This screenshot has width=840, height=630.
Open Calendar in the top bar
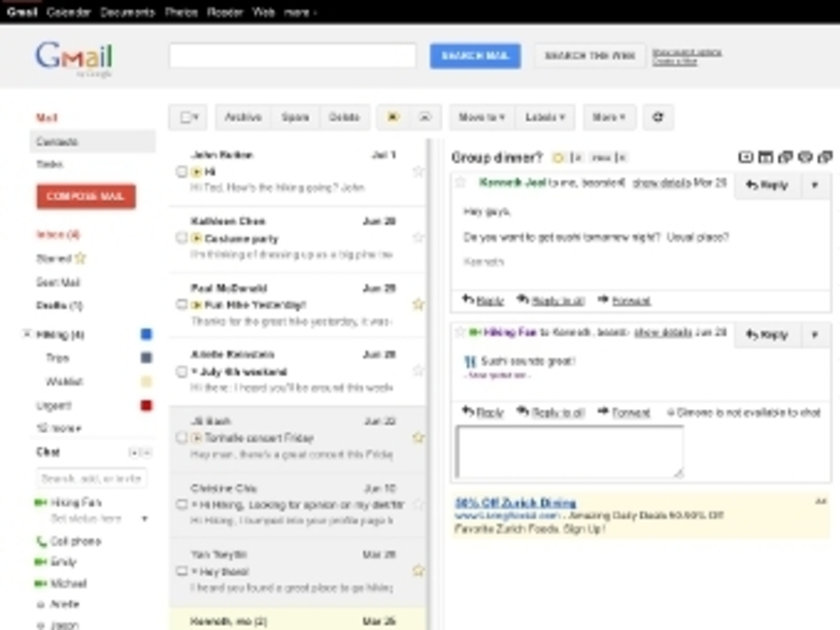68,12
